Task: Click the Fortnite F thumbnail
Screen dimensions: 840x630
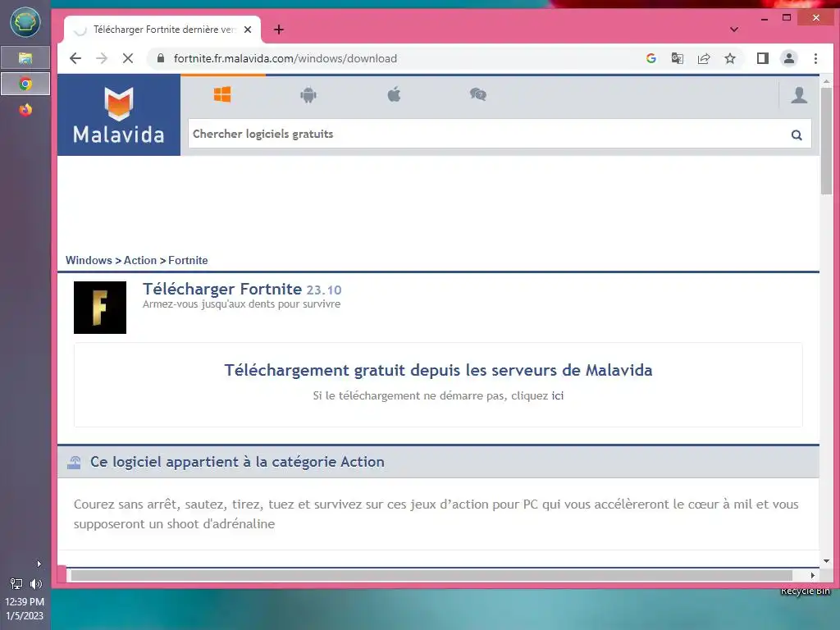Action: [100, 308]
